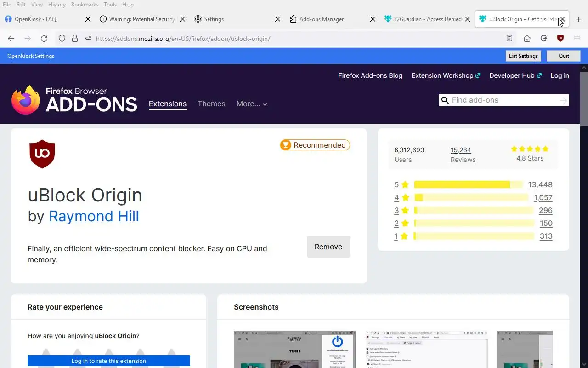Click the address bar URL
This screenshot has height=368, width=588.
point(183,39)
